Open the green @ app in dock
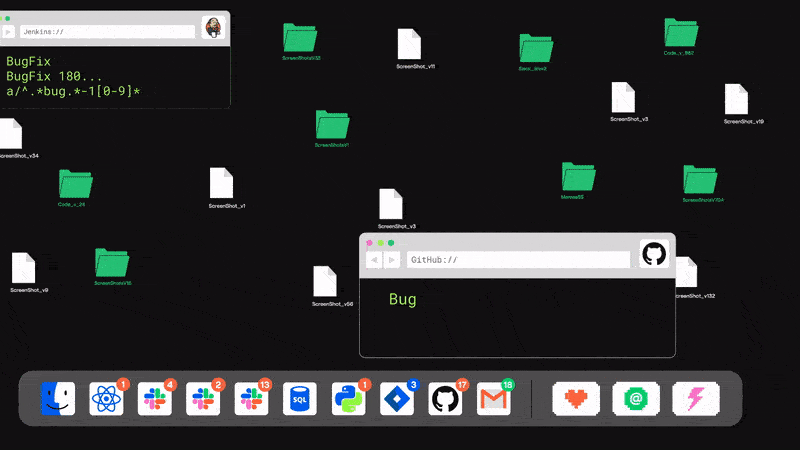Screen dimensions: 800x450 (x=636, y=398)
